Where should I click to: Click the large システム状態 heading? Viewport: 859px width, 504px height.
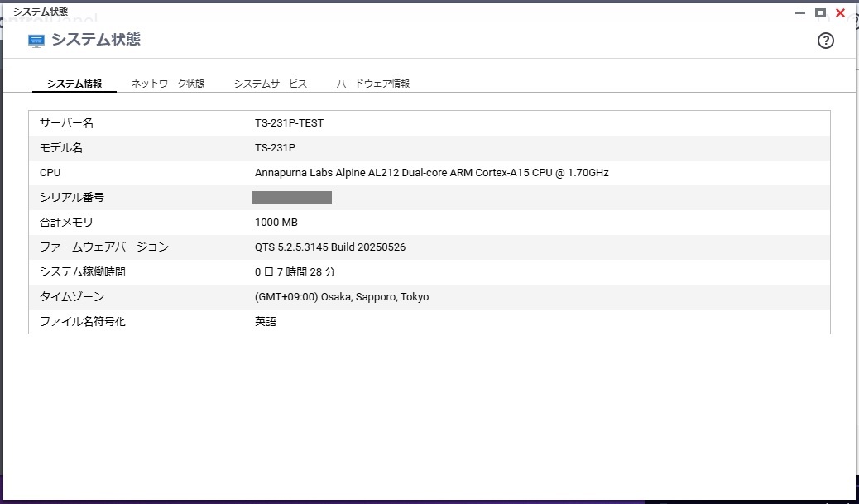pos(96,40)
